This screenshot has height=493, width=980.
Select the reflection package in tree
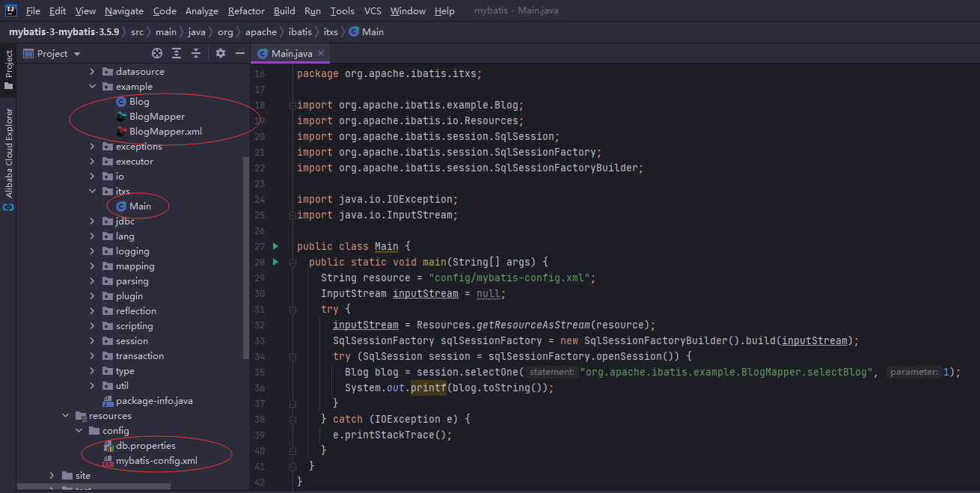pos(136,311)
